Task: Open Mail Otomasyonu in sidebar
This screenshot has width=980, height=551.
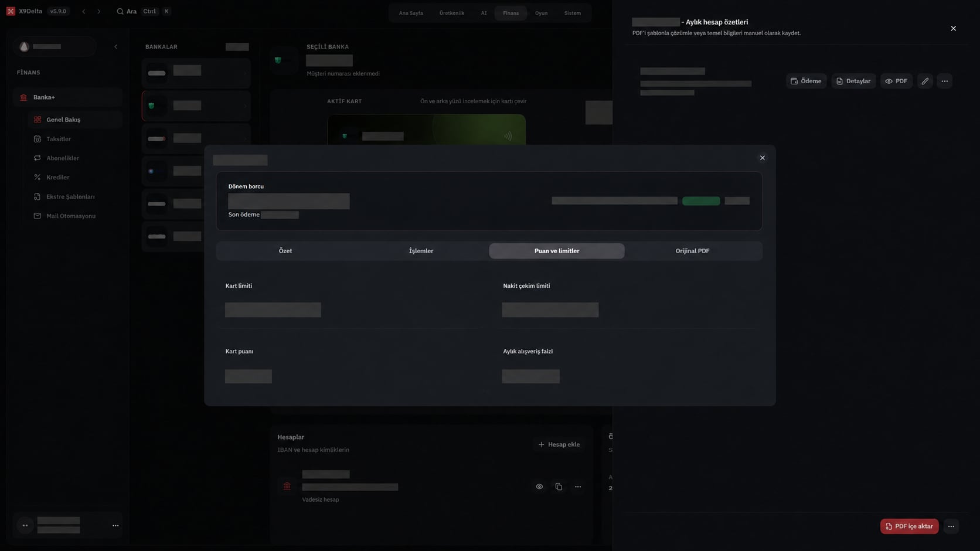Action: (74, 216)
